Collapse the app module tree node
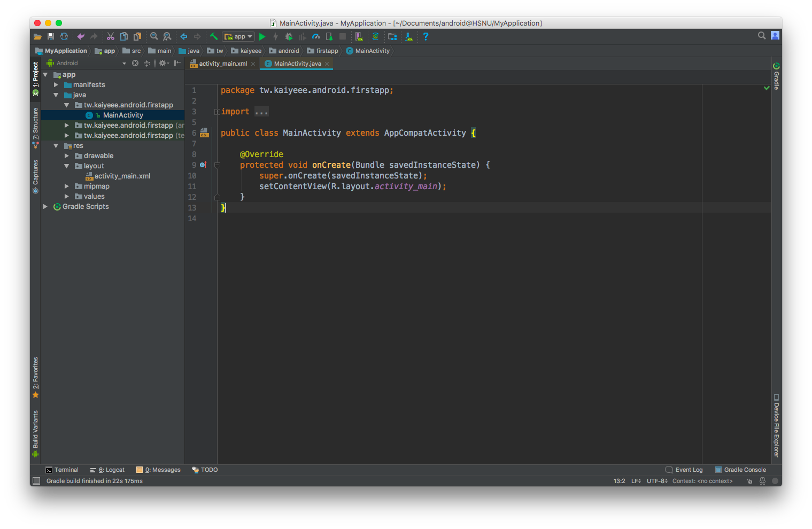Viewport: 812px width, 529px height. pyautogui.click(x=45, y=75)
